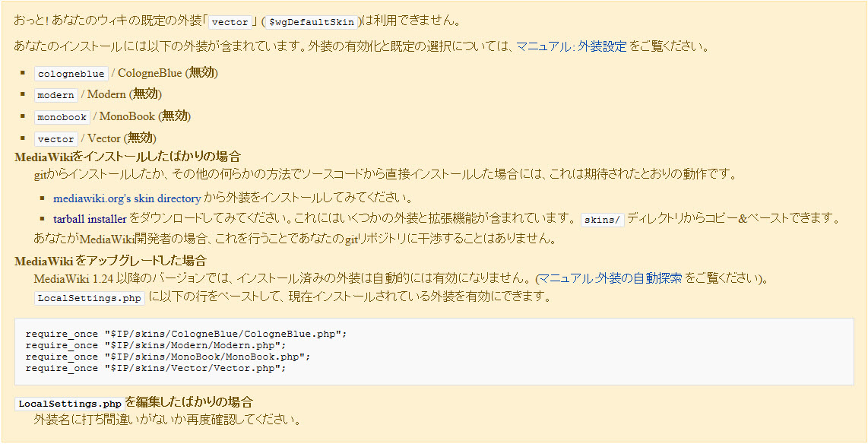Click the CologneBlue.php require_once line
868x444 pixels.
(186, 335)
